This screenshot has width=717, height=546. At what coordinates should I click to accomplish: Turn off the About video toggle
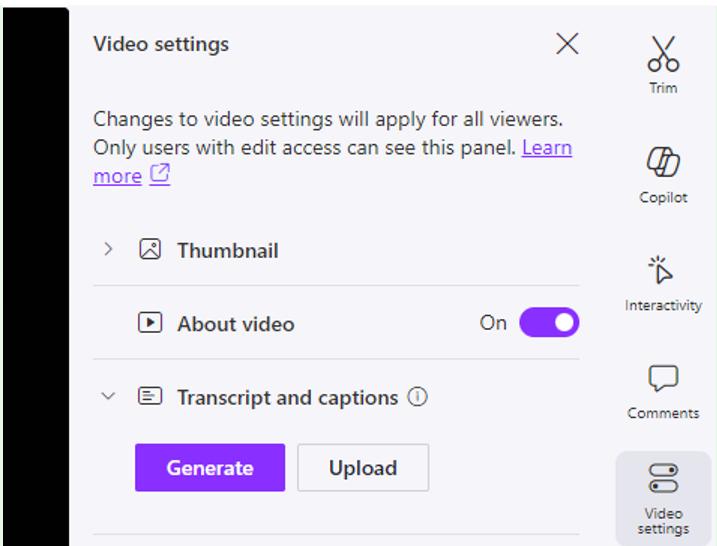[549, 323]
